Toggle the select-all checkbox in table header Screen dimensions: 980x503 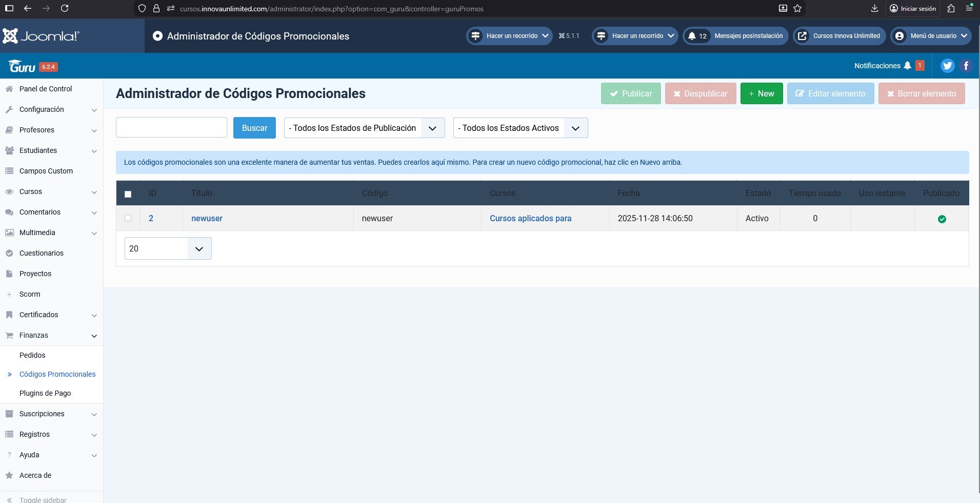click(128, 194)
